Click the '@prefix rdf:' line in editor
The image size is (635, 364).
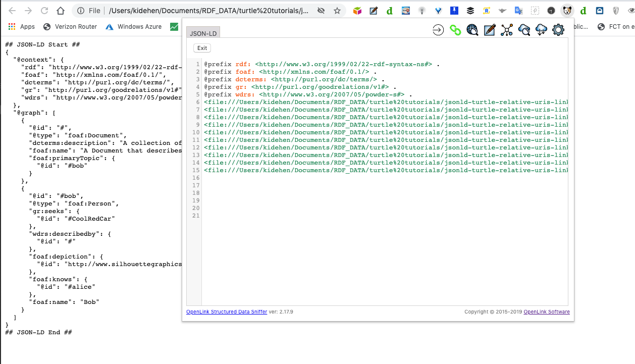[322, 65]
